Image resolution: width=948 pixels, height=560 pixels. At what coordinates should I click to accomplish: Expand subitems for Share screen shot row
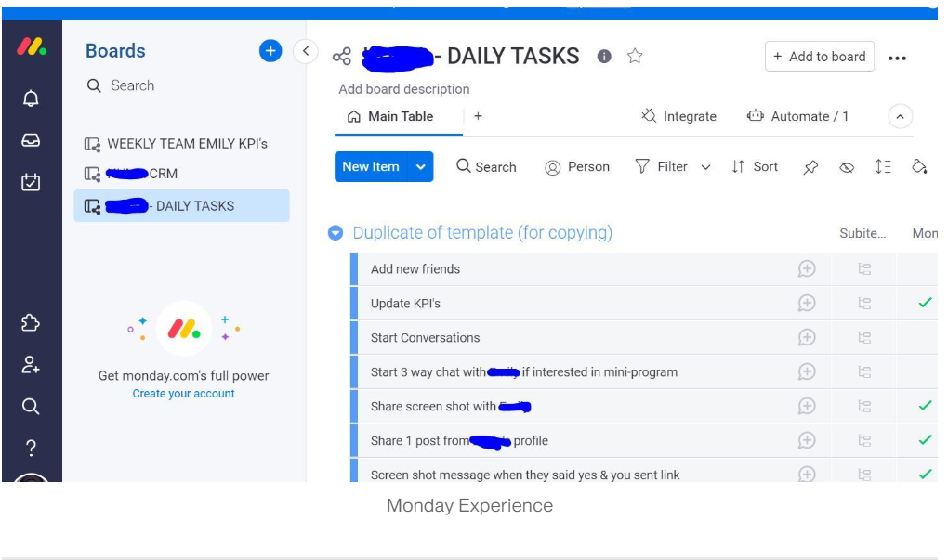[864, 406]
